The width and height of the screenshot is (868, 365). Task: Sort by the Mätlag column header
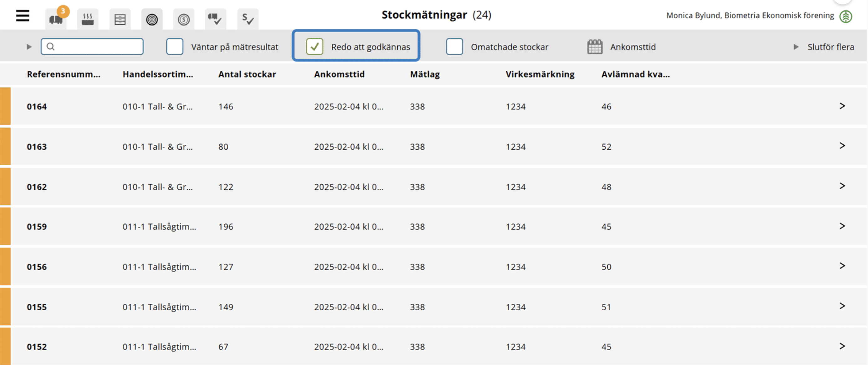point(425,74)
